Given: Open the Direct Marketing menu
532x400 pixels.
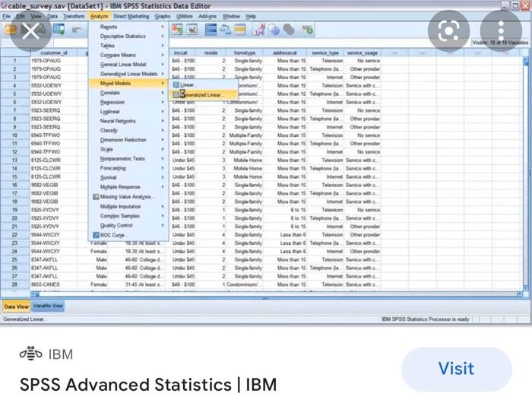Looking at the screenshot, I should [131, 16].
